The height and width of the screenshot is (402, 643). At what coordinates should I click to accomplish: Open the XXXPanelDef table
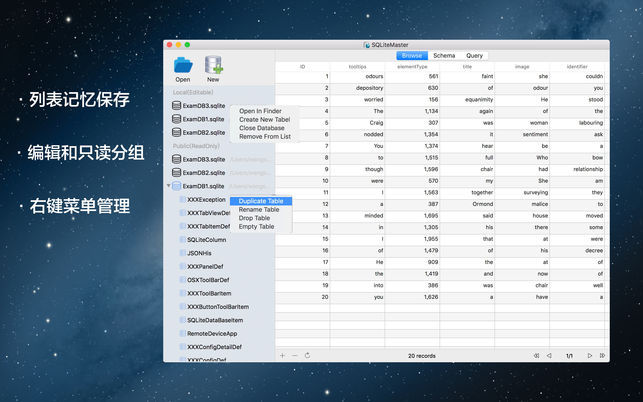pyautogui.click(x=205, y=267)
